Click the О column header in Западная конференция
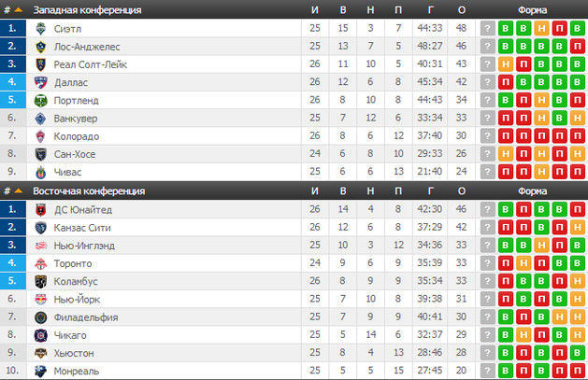Screen dimensions: 588x380 462,10
